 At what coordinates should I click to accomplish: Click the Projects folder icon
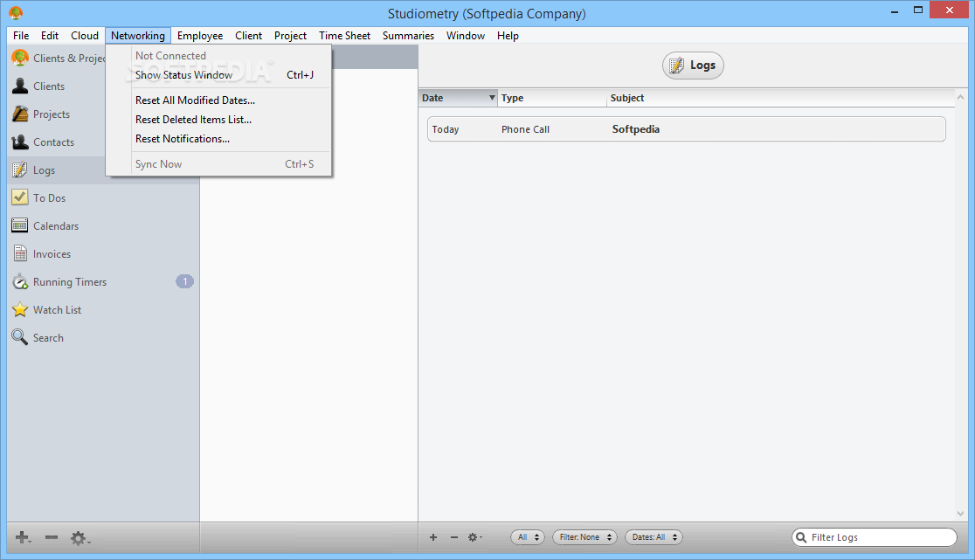pos(20,114)
